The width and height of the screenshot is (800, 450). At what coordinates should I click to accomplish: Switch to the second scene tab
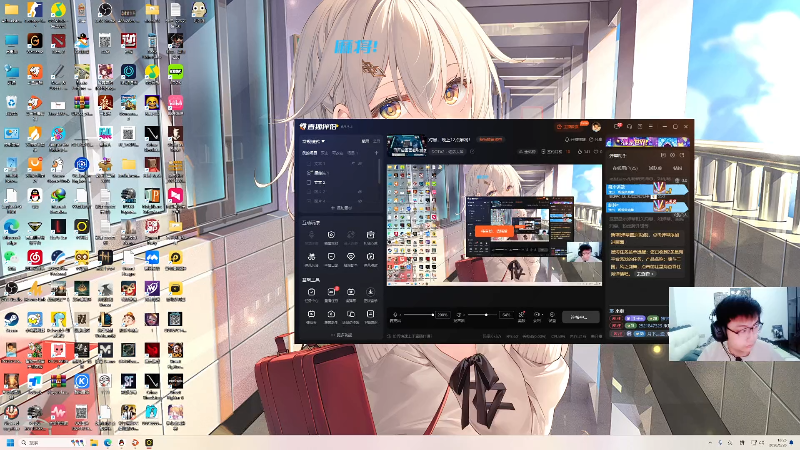click(324, 153)
